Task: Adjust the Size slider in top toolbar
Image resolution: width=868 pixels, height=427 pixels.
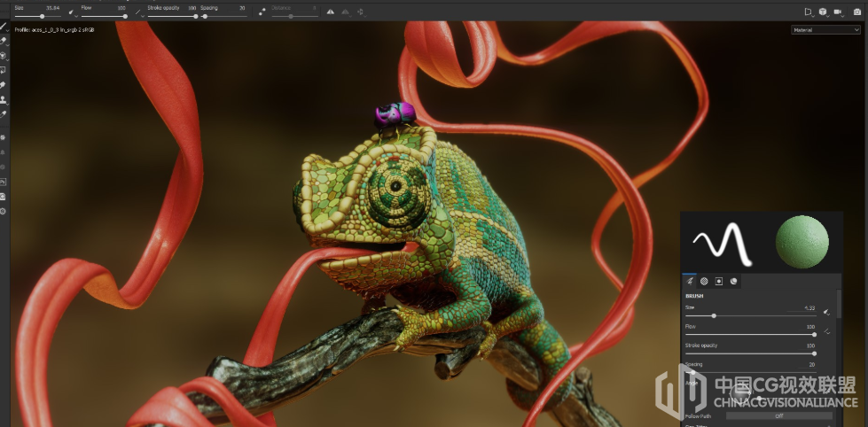Action: coord(37,17)
